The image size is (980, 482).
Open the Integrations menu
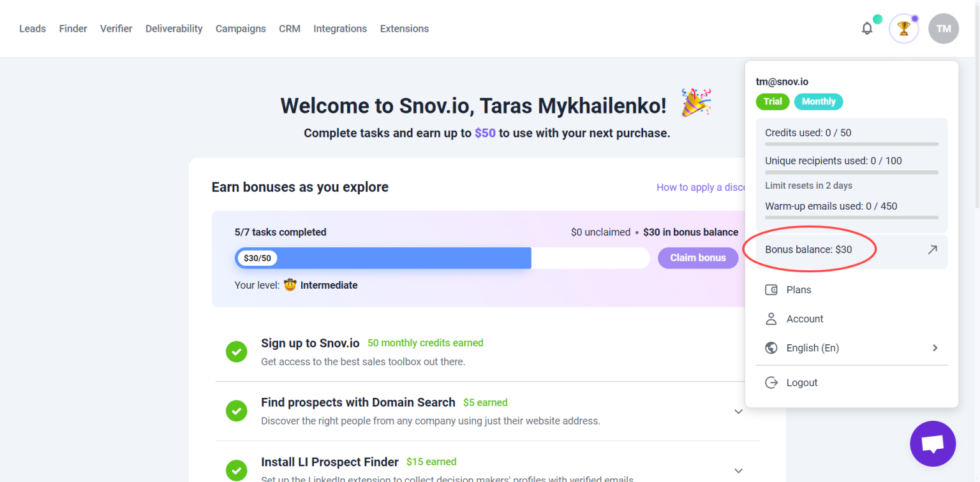click(340, 29)
